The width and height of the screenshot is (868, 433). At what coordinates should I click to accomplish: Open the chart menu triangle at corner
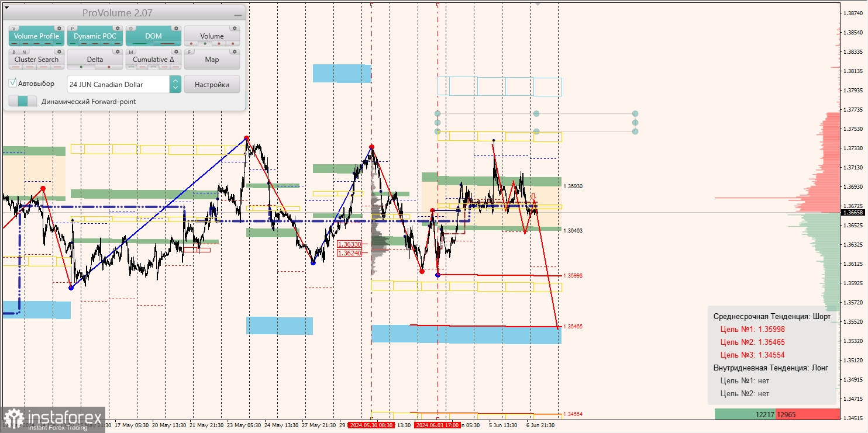(x=6, y=8)
